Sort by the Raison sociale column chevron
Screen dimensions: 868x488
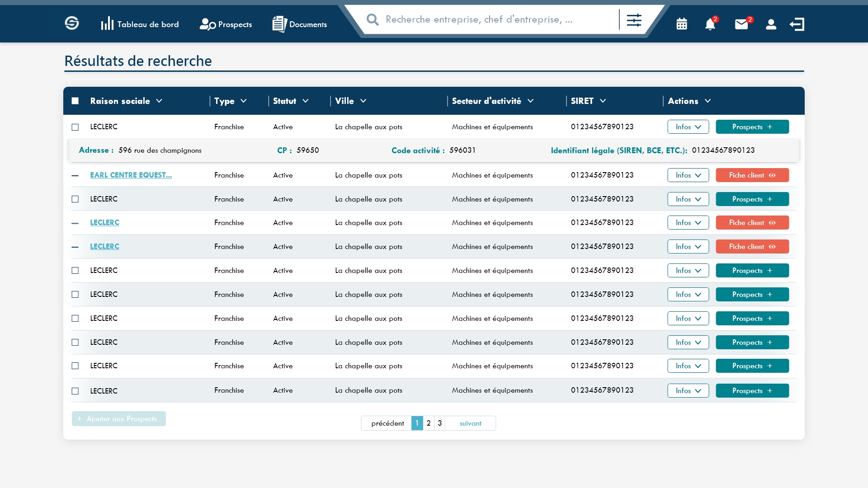[159, 101]
